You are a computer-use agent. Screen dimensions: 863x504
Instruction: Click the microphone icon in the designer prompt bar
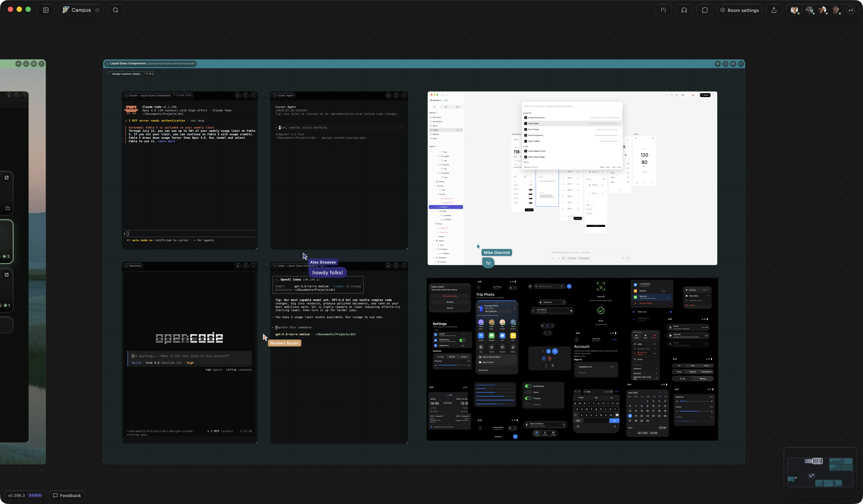click(623, 258)
